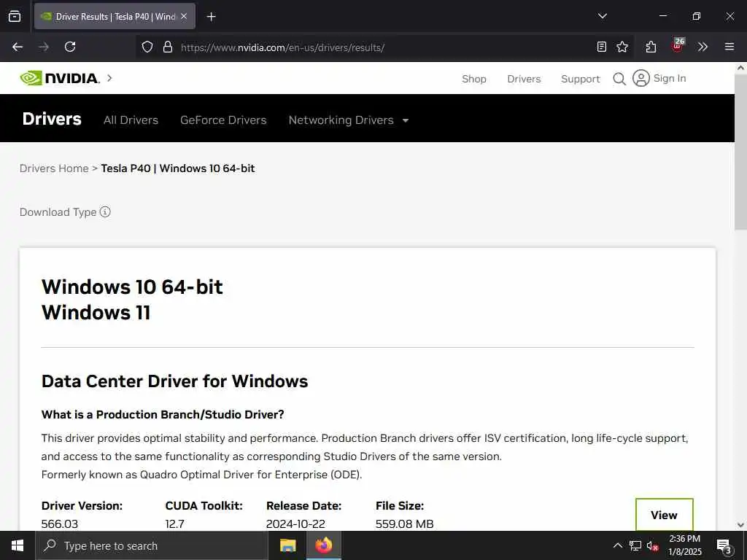
Task: Toggle reader view icon
Action: (x=602, y=47)
